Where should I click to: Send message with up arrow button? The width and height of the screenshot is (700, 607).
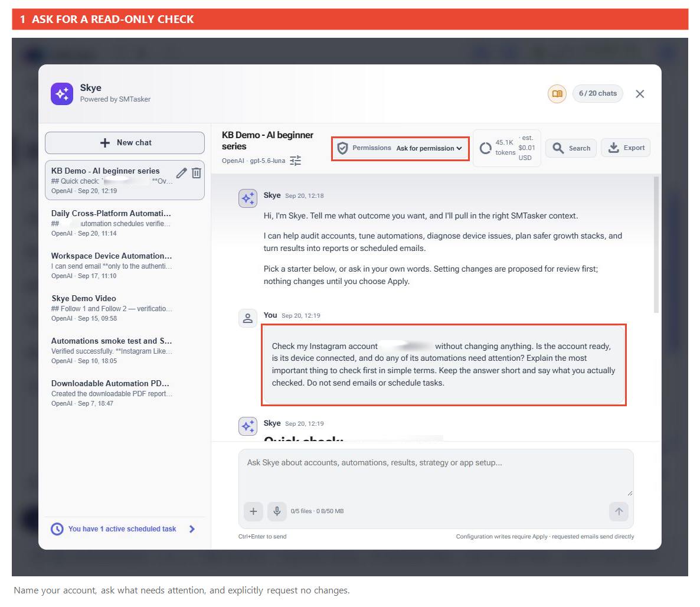pos(619,511)
